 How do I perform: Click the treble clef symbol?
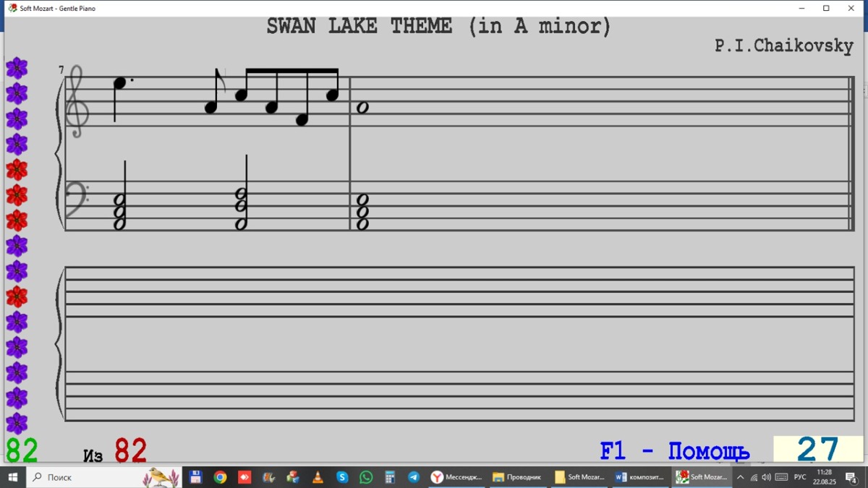click(77, 101)
